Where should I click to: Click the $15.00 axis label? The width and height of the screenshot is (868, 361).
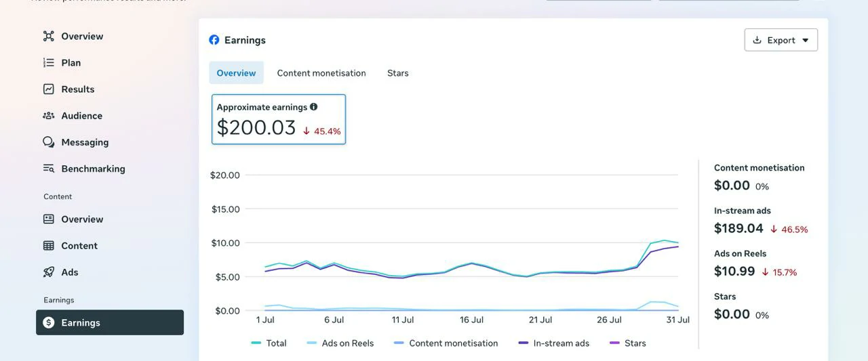point(226,209)
